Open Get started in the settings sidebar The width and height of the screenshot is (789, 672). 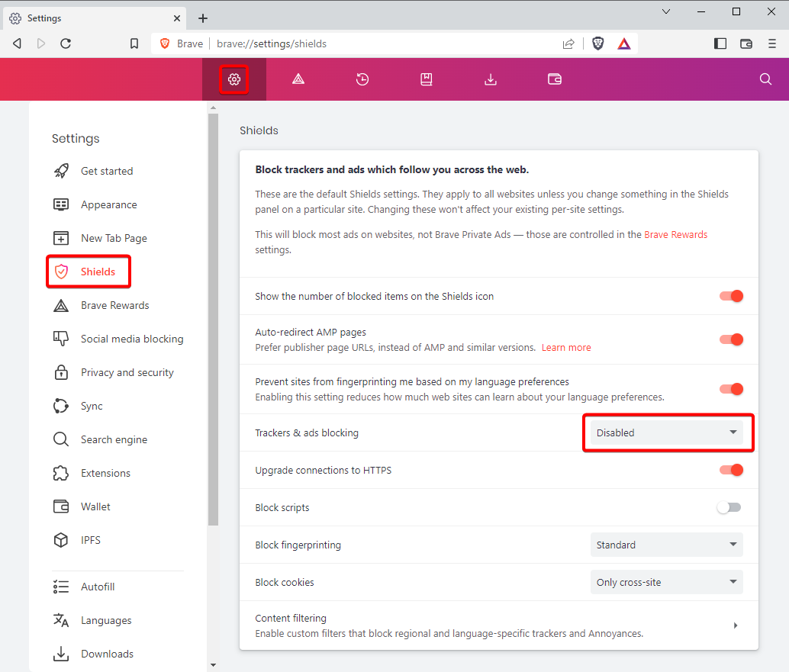tap(107, 171)
